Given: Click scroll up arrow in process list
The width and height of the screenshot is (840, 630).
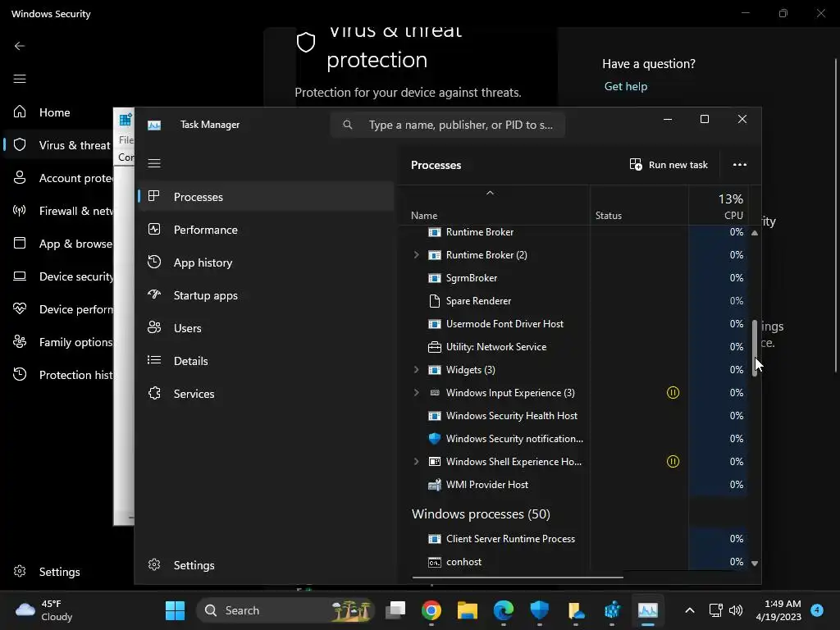Looking at the screenshot, I should (x=755, y=233).
